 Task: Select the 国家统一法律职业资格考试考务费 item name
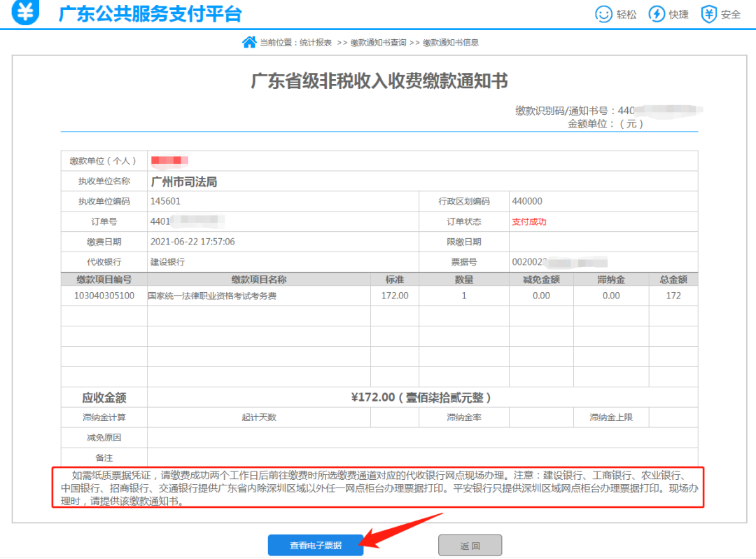(212, 296)
